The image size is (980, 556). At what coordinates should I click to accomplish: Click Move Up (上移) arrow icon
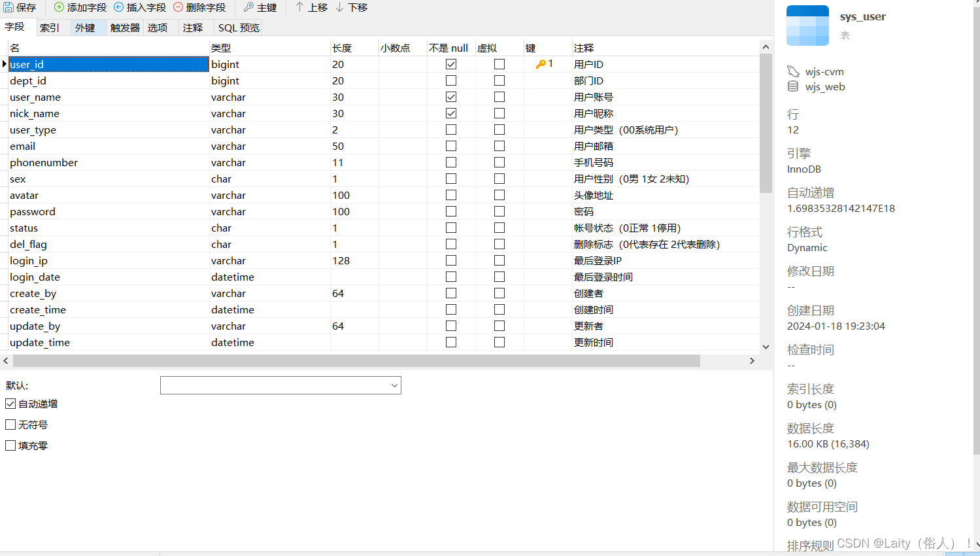point(299,7)
